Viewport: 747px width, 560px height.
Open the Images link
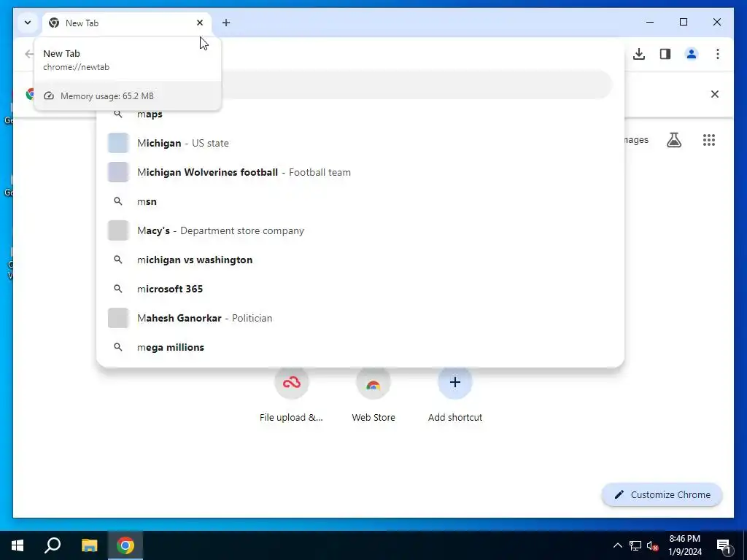tap(636, 139)
